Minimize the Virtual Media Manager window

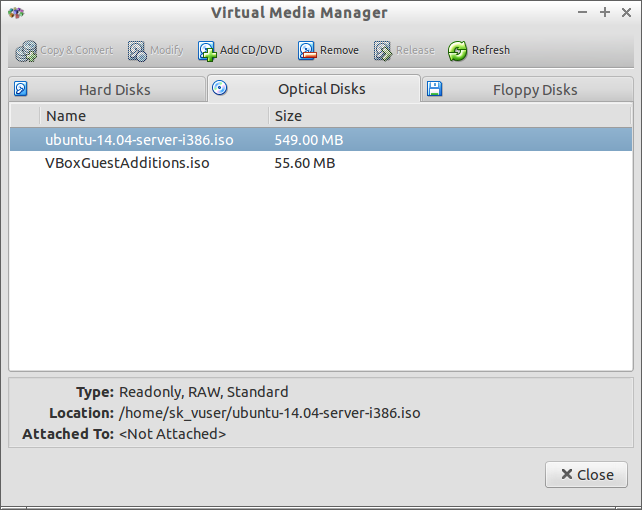click(x=583, y=13)
